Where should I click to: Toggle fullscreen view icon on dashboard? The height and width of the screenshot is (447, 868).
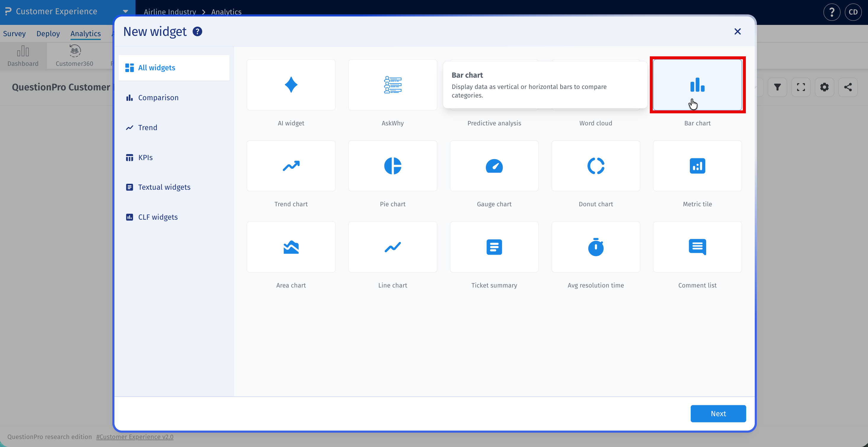click(x=801, y=87)
